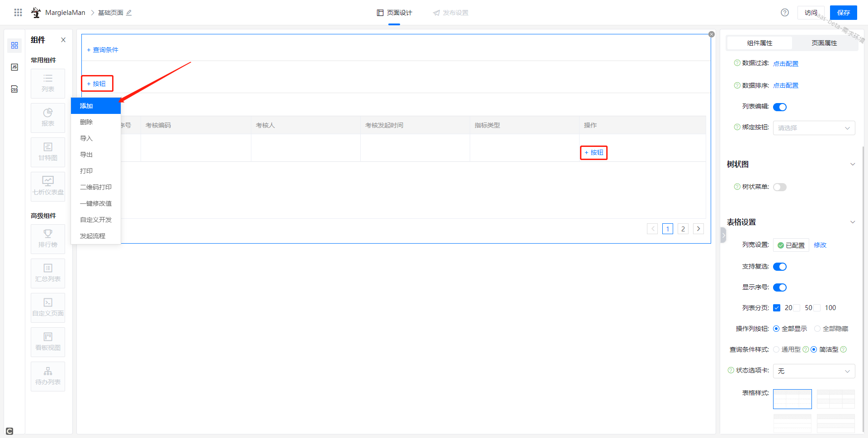Choose 打印 from button menu
This screenshot has width=868, height=438.
coord(96,171)
